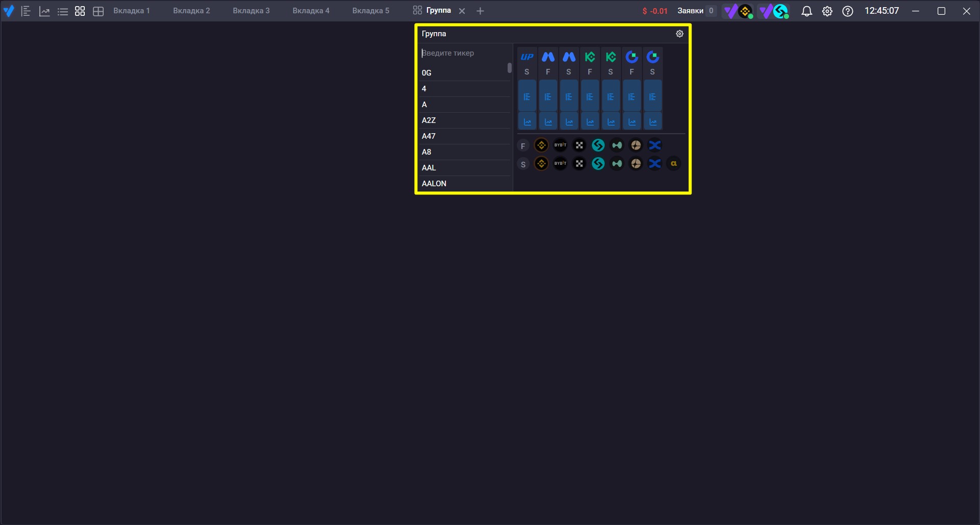Switch to the Вкладка 2 tab

tap(191, 11)
